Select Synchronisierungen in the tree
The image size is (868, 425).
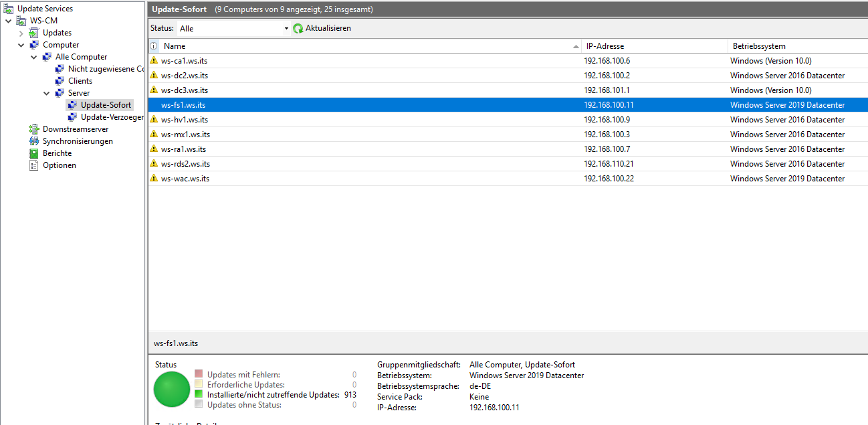click(x=78, y=141)
